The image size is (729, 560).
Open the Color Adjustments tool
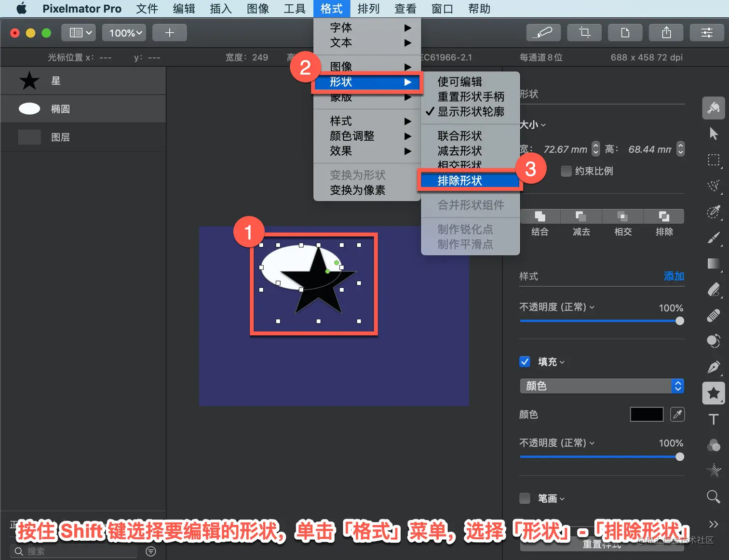(x=714, y=445)
